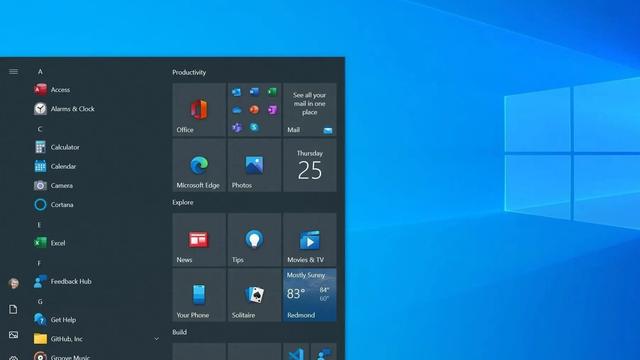This screenshot has width=640, height=360.
Task: Click the Word icon in tile folder
Action: (x=254, y=92)
